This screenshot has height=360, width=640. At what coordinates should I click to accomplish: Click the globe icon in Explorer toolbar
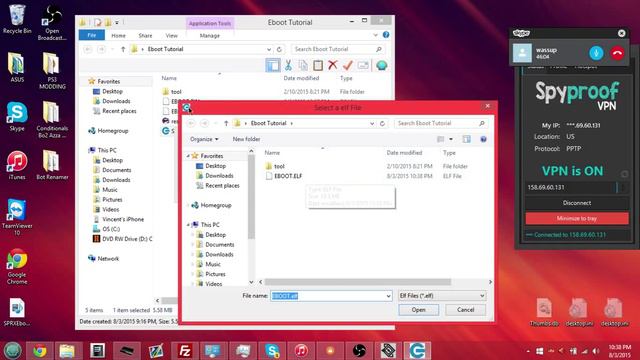[382, 65]
